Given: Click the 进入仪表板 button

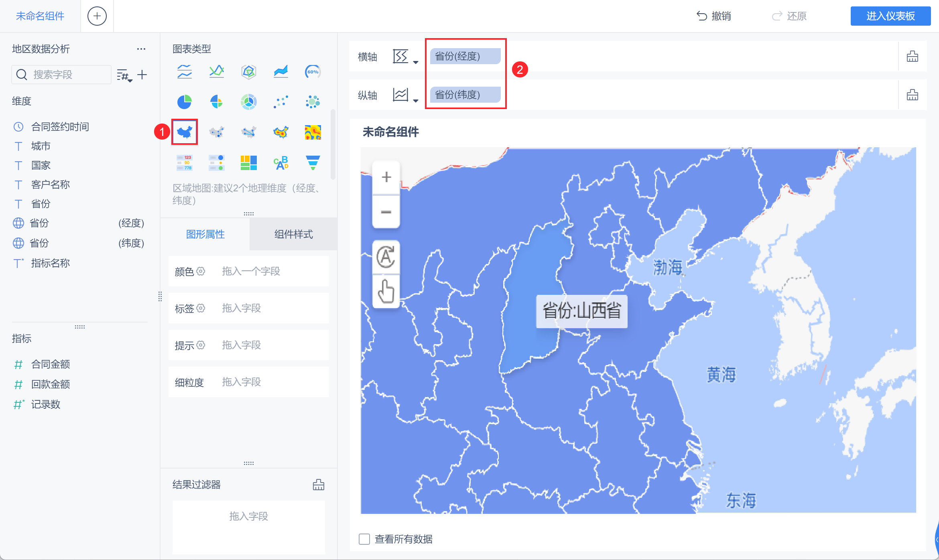Looking at the screenshot, I should click(x=890, y=16).
